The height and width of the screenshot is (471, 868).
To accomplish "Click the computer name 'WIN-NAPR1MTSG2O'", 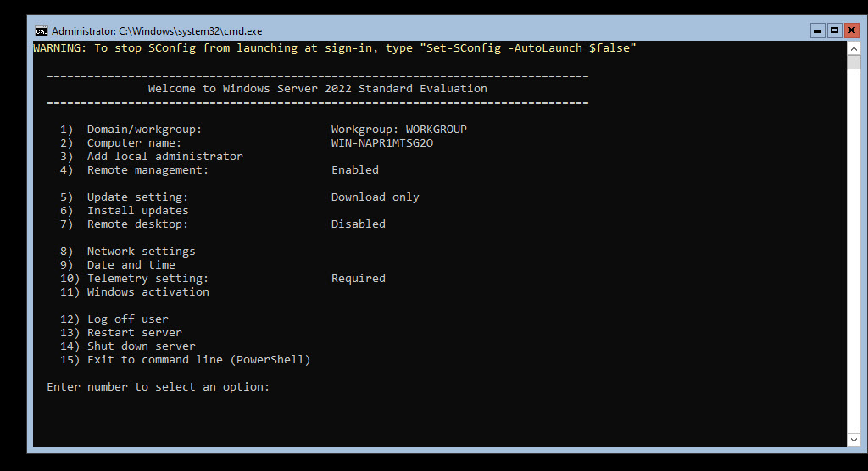I will 382,143.
